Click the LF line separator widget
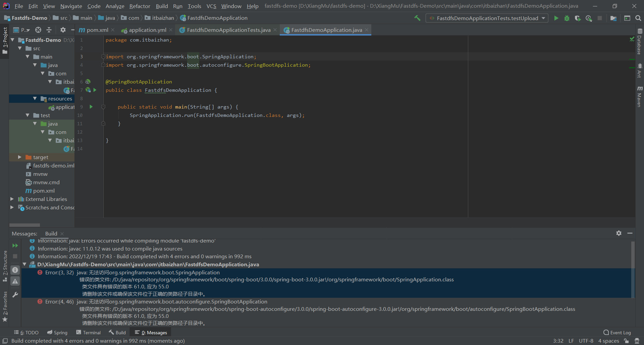The height and width of the screenshot is (345, 644). (x=571, y=341)
